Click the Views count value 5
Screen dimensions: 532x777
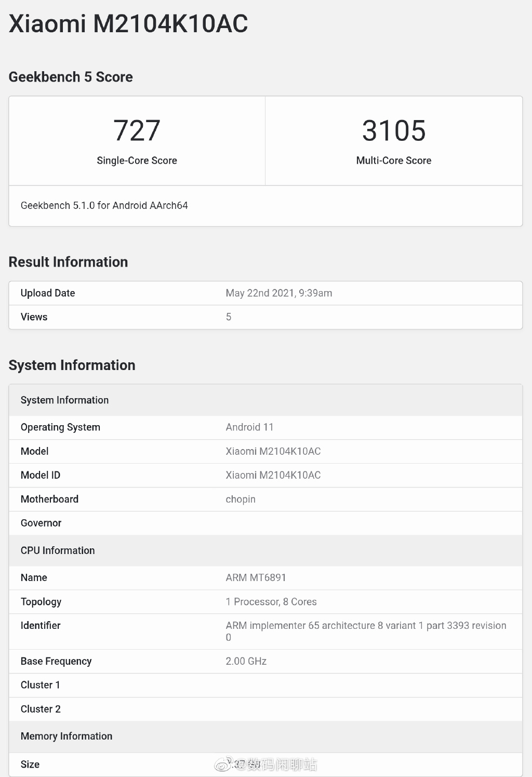pos(229,317)
